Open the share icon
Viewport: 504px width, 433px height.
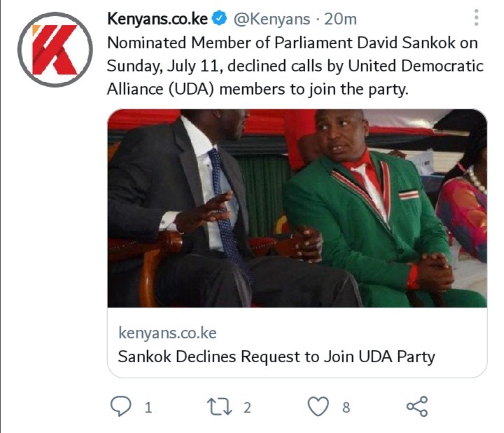click(417, 406)
